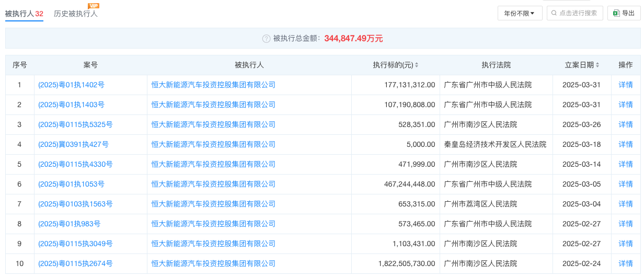The width and height of the screenshot is (644, 277).
Task: Click the search magnifier icon
Action: pyautogui.click(x=554, y=14)
